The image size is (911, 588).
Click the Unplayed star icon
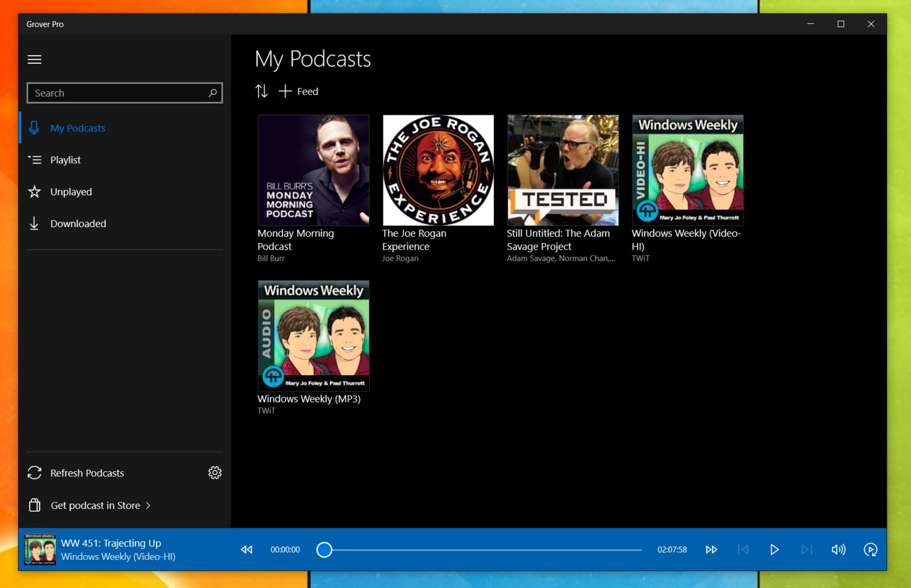pyautogui.click(x=35, y=192)
